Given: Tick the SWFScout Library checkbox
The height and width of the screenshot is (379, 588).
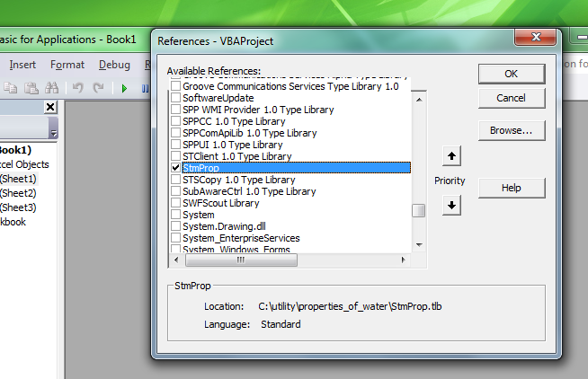Looking at the screenshot, I should coord(175,203).
